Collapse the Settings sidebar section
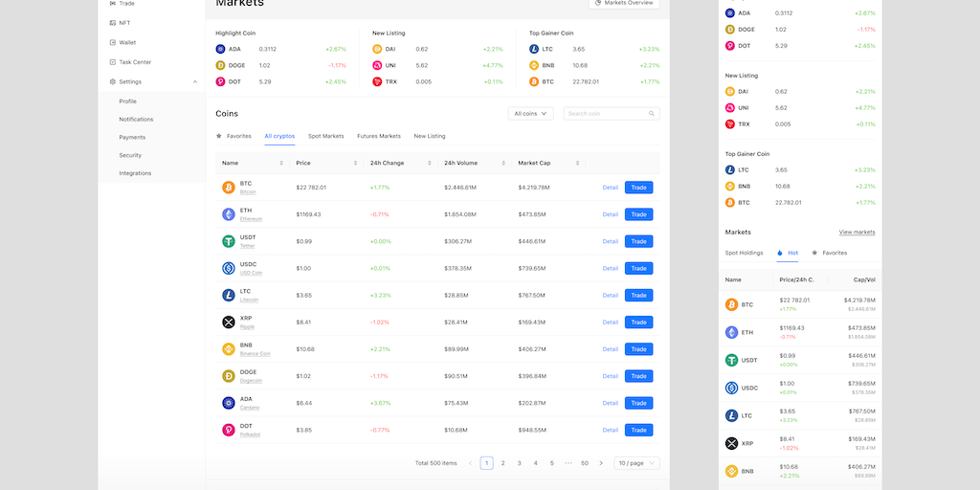The height and width of the screenshot is (490, 980). tap(195, 82)
